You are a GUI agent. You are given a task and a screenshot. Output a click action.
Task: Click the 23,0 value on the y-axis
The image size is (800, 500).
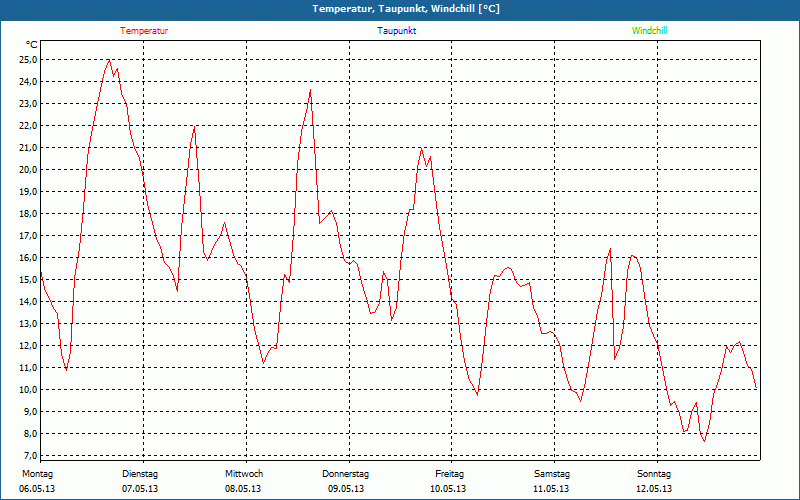point(28,104)
